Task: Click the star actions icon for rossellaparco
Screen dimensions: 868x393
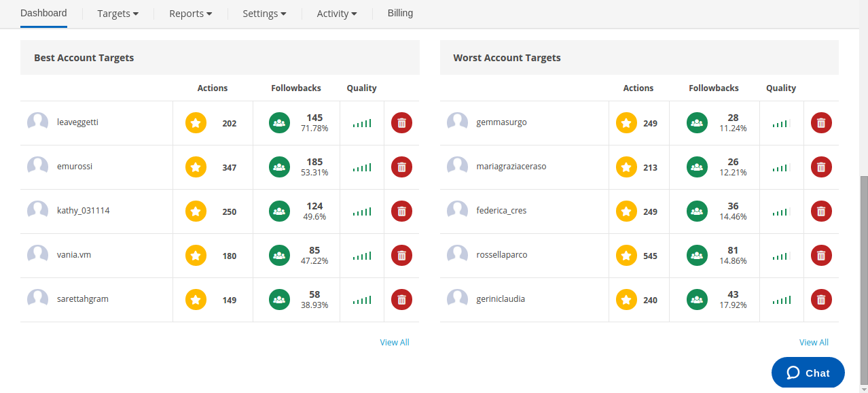Action: click(x=626, y=256)
